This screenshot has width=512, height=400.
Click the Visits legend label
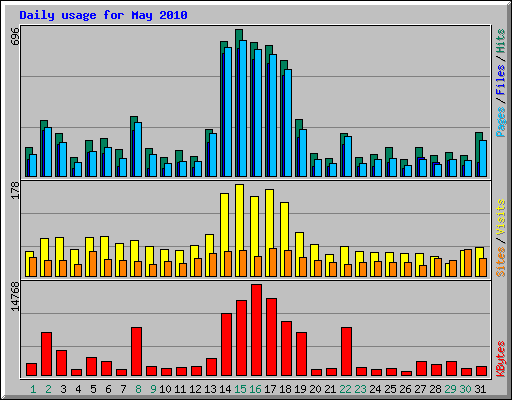(x=500, y=218)
